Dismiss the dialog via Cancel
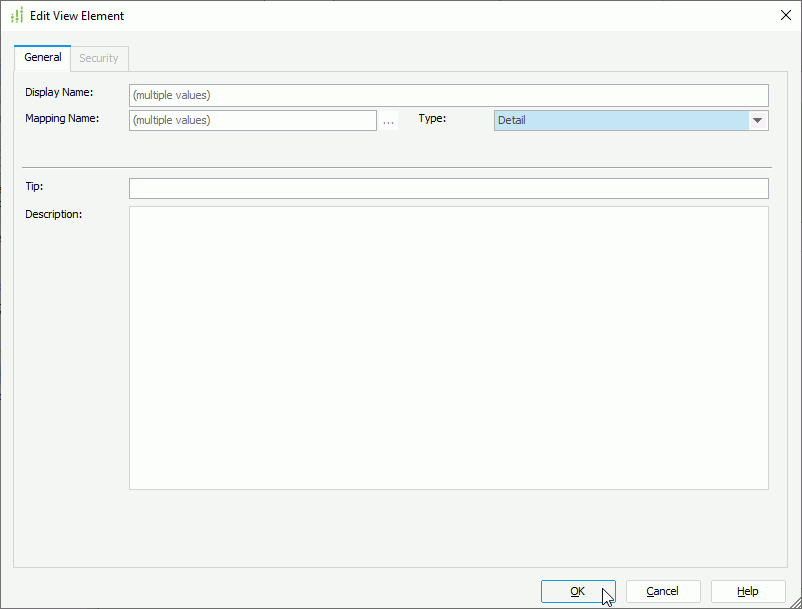This screenshot has width=802, height=609. [663, 591]
